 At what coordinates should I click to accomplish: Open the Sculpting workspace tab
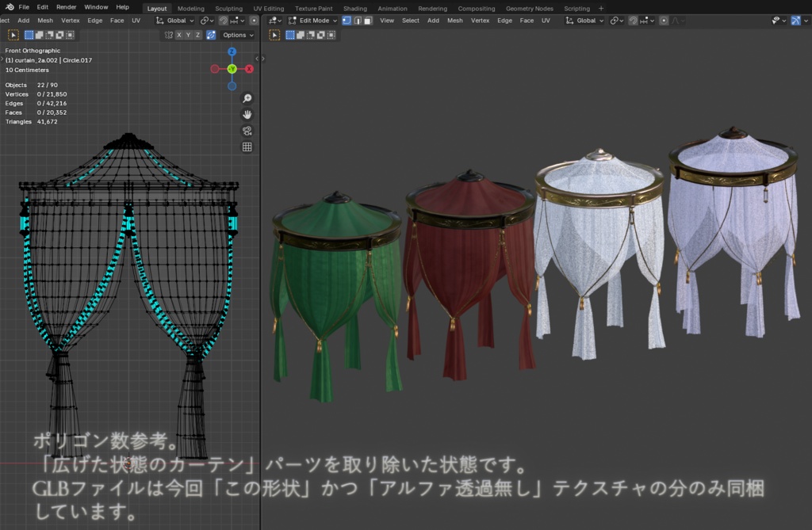point(228,8)
